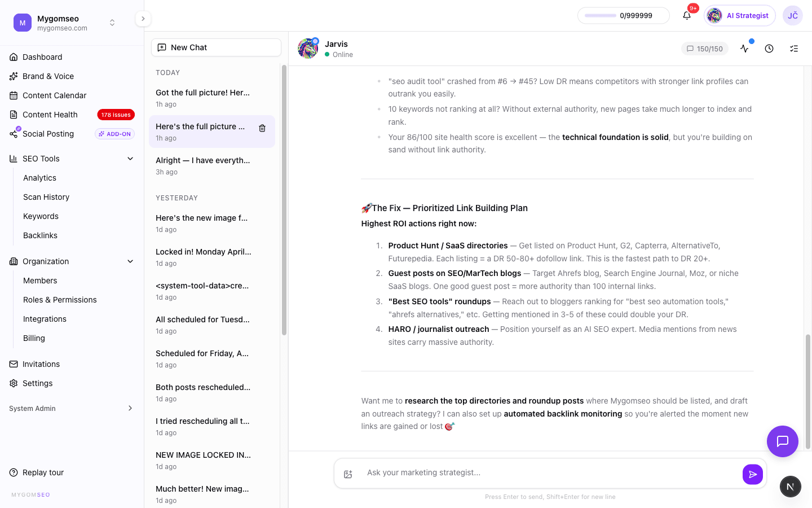812x508 pixels.
Task: Send the message with the paper plane icon
Action: [x=753, y=474]
